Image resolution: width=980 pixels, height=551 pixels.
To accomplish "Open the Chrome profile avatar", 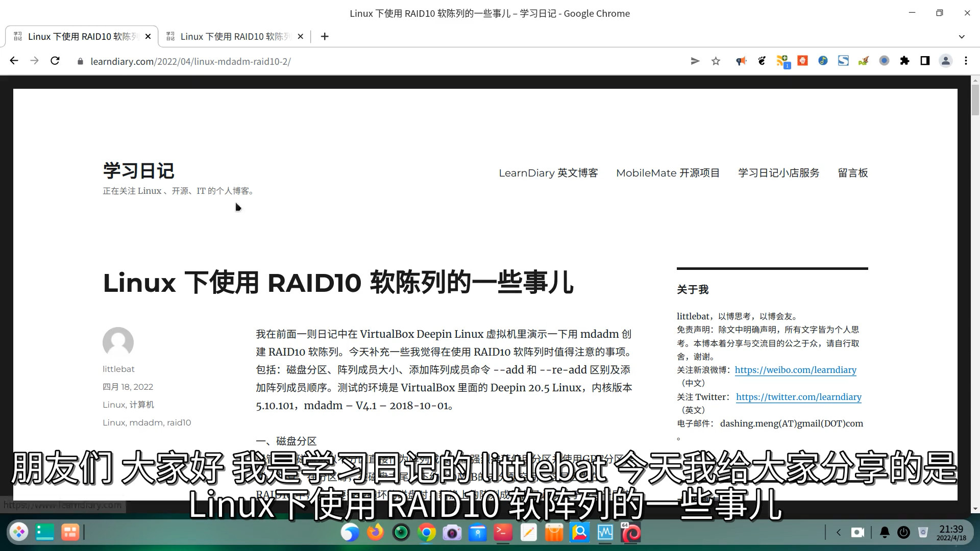I will (x=945, y=61).
